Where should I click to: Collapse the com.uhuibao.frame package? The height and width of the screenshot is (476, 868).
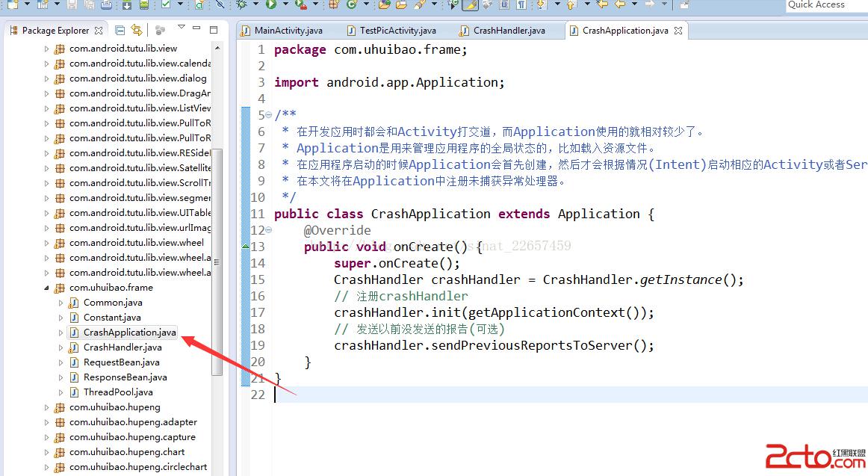[x=46, y=288]
